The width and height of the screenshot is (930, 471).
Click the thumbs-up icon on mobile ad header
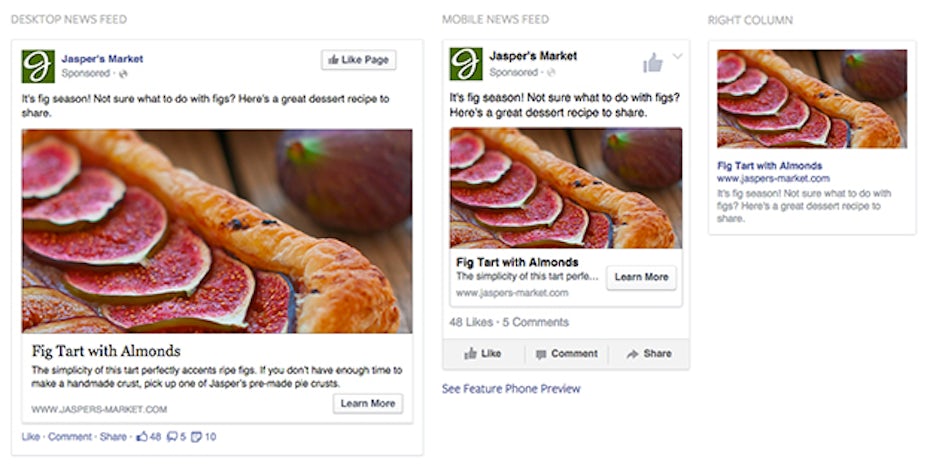point(652,64)
